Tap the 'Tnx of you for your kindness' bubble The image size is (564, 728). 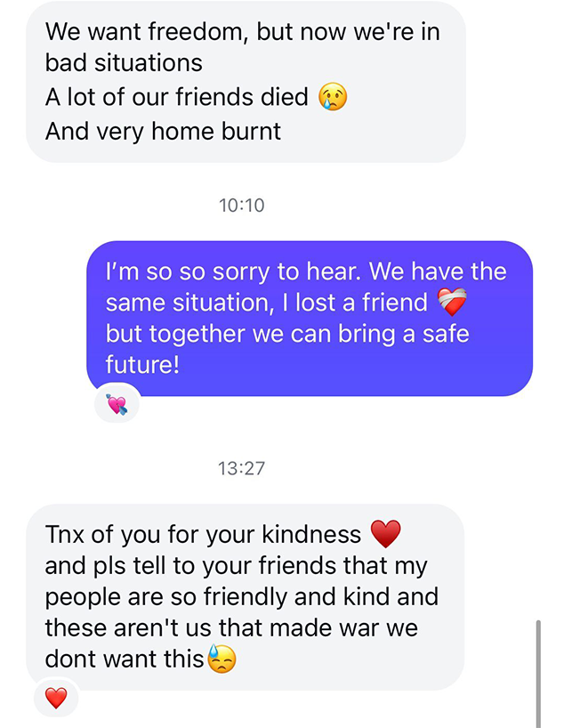(246, 596)
